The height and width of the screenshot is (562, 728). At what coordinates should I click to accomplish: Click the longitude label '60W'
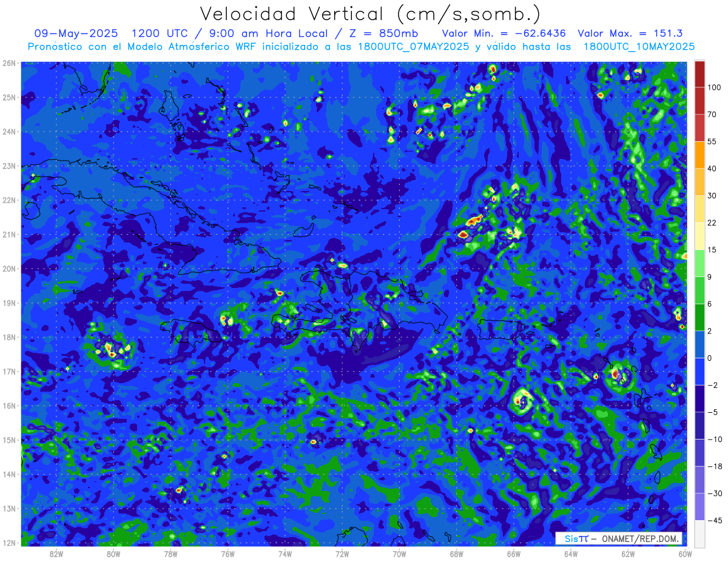(x=686, y=554)
